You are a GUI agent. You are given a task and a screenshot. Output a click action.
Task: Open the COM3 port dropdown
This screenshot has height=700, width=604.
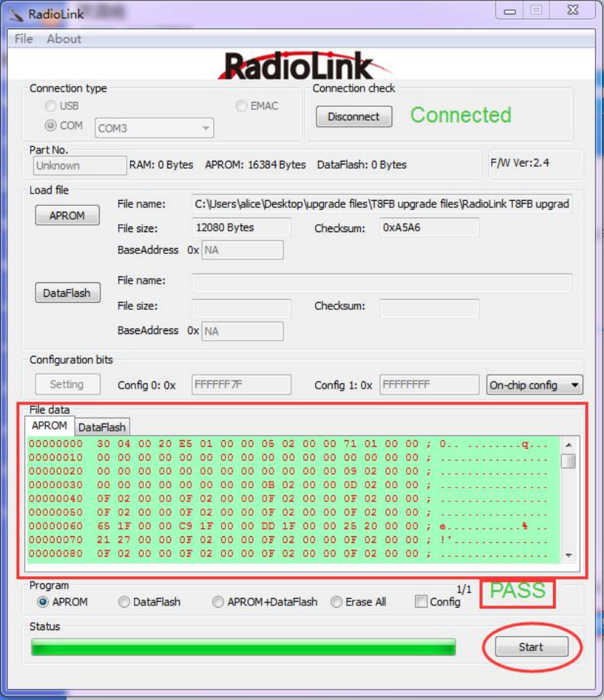click(x=154, y=128)
